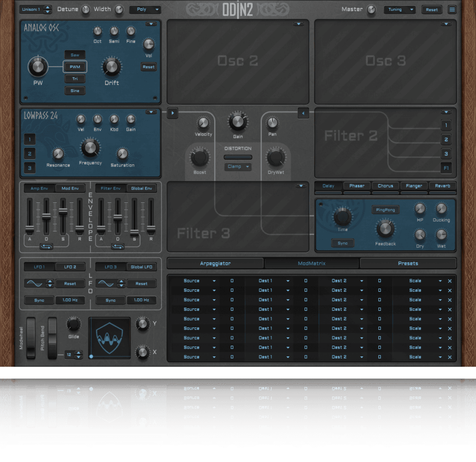476x462 pixels.
Task: Select the LFO 3 sine waveform display
Action: pyautogui.click(x=106, y=283)
